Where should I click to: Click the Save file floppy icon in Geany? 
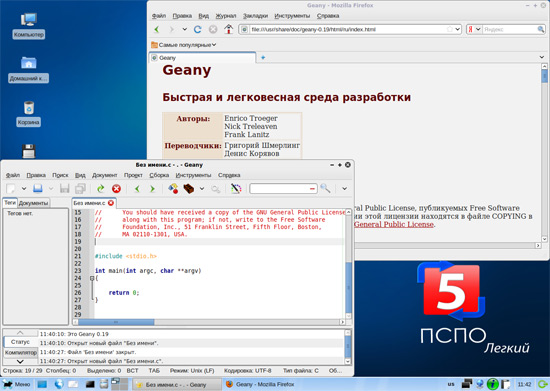[65, 189]
